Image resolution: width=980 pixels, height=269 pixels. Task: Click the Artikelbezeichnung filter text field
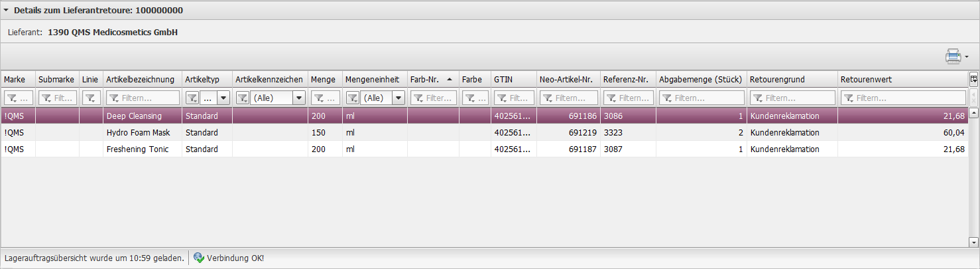pyautogui.click(x=143, y=98)
